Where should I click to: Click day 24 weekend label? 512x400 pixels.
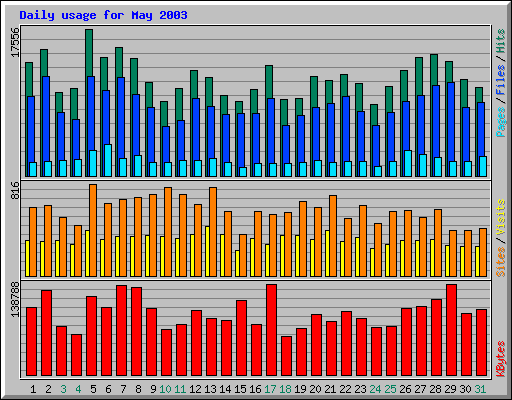pyautogui.click(x=375, y=389)
